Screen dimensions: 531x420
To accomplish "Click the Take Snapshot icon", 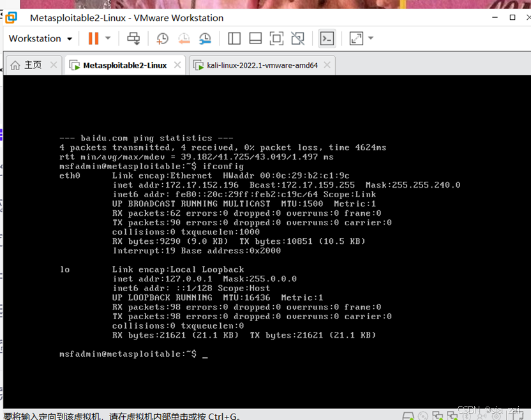I will [162, 38].
